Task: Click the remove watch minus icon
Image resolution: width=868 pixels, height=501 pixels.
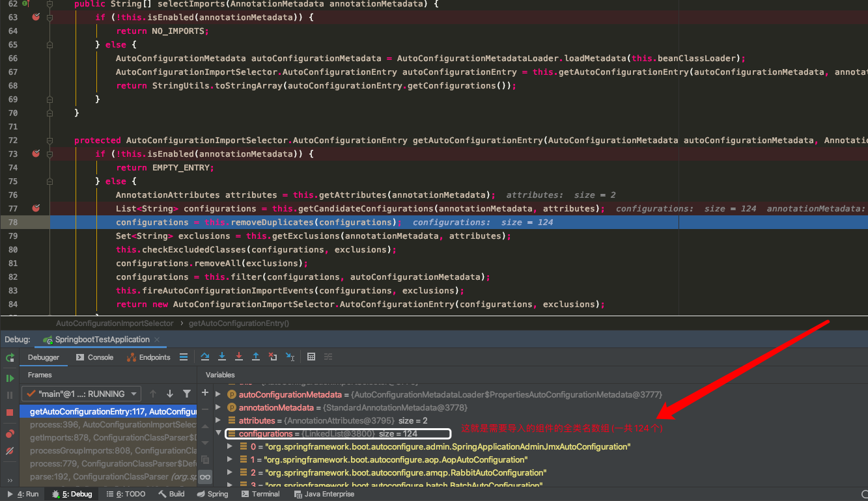Action: coord(205,409)
